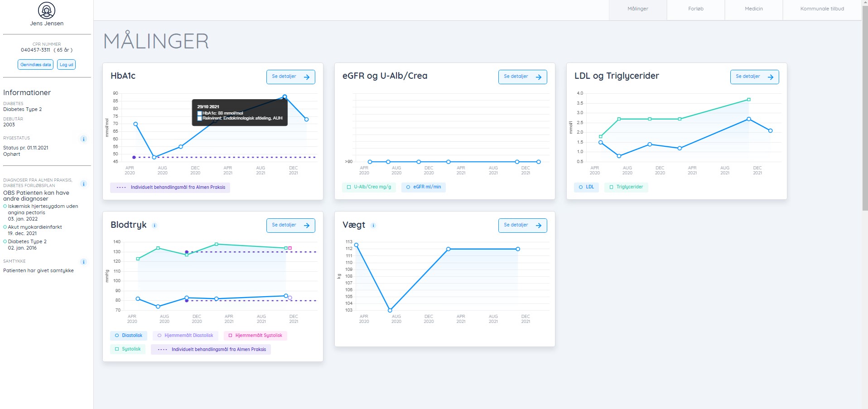Viewport: 868px width, 409px height.
Task: Click the HbA1c peak data point of 88
Action: [285, 96]
